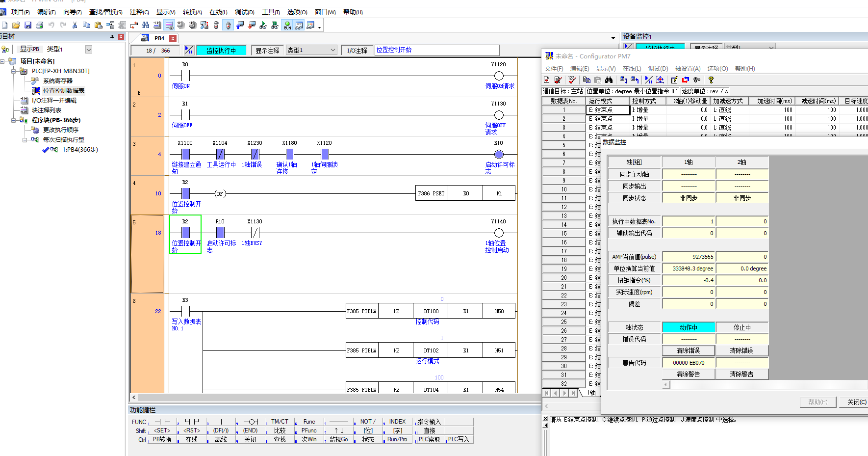Open the 轴设置(A) menu in Configurator

click(x=688, y=69)
